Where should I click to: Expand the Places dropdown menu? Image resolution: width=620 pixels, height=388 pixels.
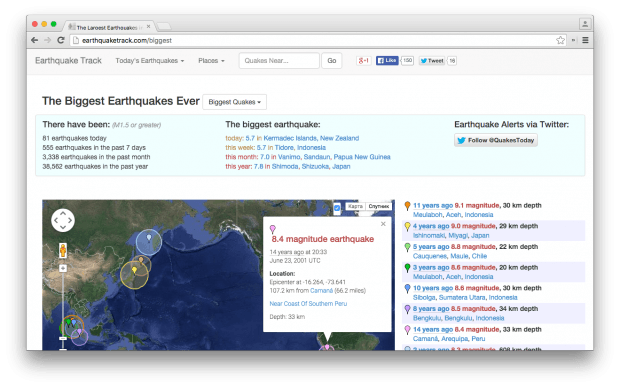(x=212, y=61)
